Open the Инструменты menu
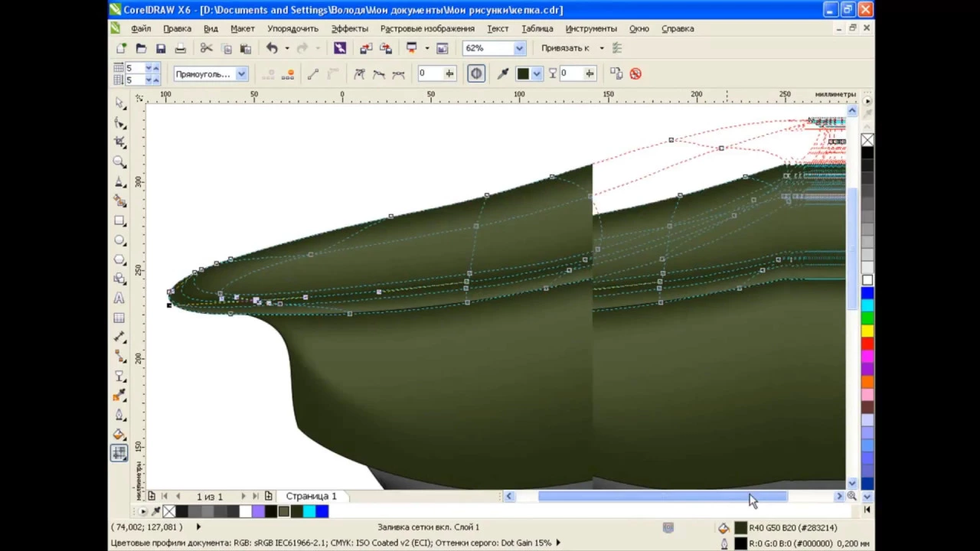Screen dimensions: 980x551 coord(591,28)
